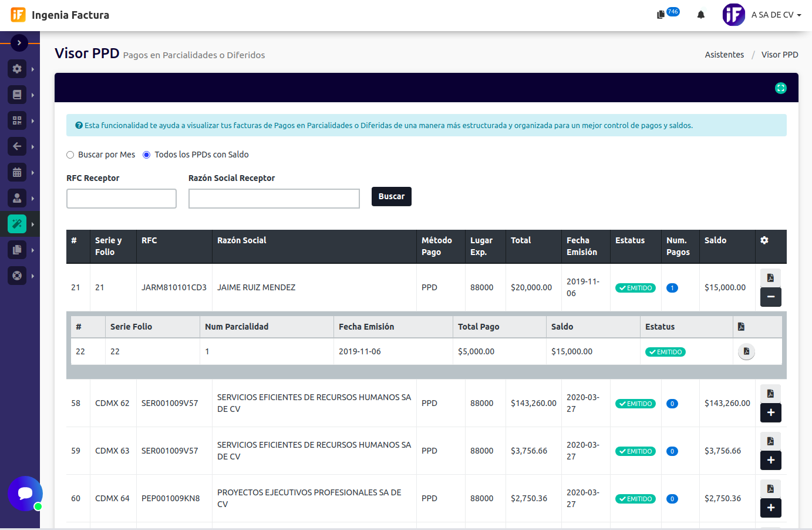Screen dimensions: 812x530
Task: Click the RFC Receptor input field
Action: coord(122,199)
